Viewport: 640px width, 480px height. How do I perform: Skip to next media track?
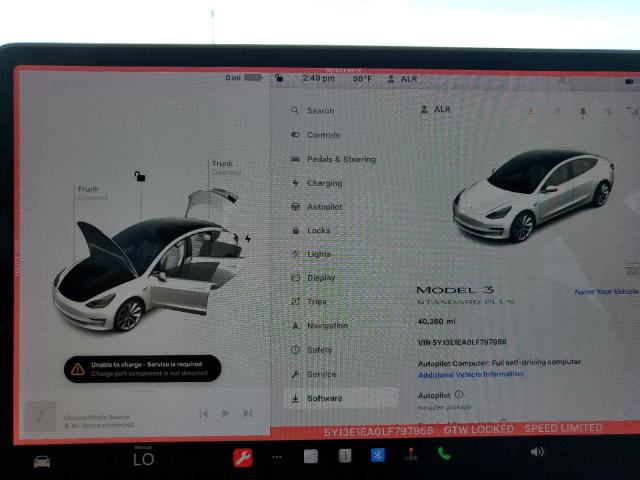click(248, 413)
